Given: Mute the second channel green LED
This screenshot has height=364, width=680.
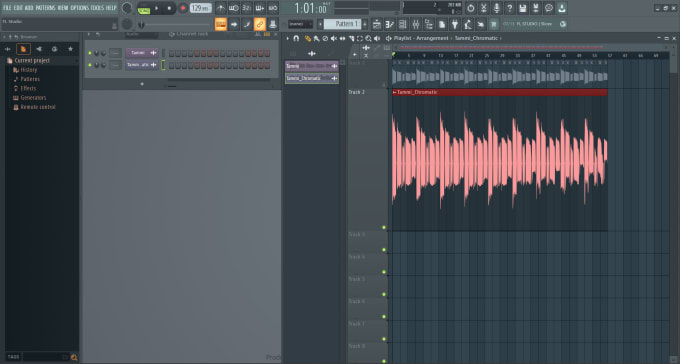Looking at the screenshot, I should [x=90, y=65].
